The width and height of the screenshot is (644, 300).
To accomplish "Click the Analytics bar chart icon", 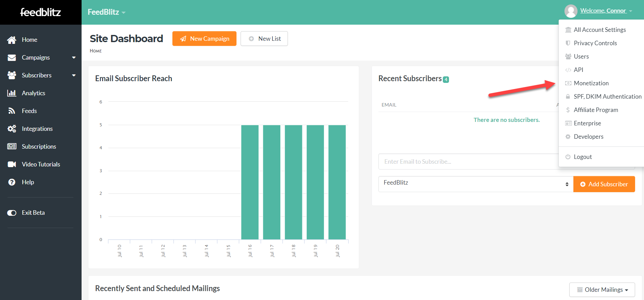I will tap(12, 93).
